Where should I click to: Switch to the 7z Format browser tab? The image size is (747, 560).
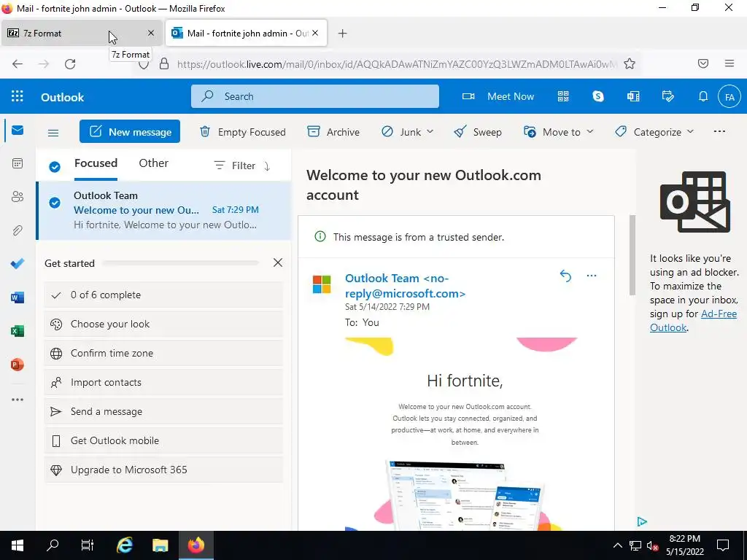tap(81, 34)
